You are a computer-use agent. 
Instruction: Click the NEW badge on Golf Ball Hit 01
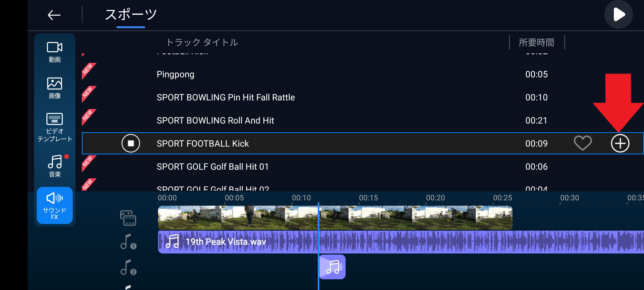click(x=88, y=162)
